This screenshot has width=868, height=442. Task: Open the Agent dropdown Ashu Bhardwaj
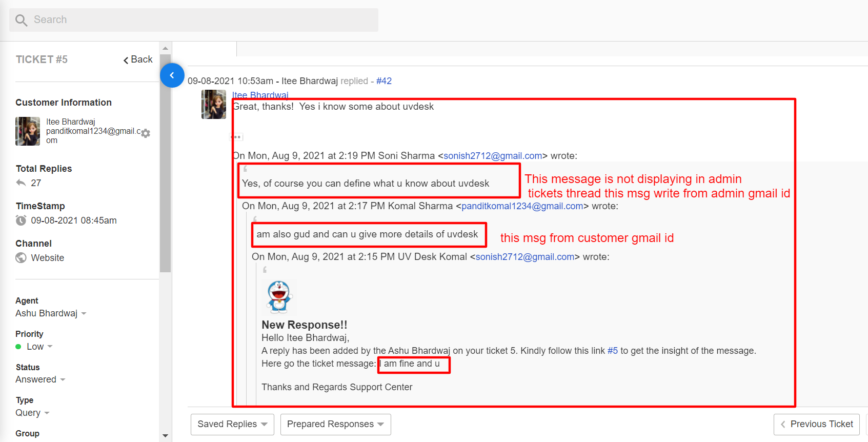coord(51,313)
